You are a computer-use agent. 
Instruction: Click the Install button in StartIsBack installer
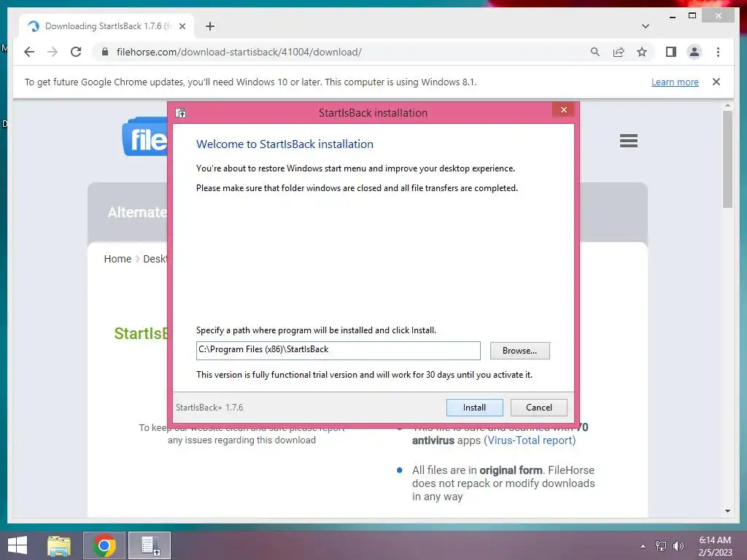474,407
